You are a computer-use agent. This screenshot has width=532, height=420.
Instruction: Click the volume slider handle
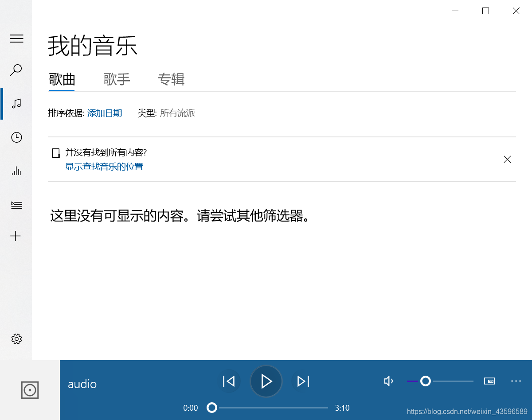click(x=426, y=381)
